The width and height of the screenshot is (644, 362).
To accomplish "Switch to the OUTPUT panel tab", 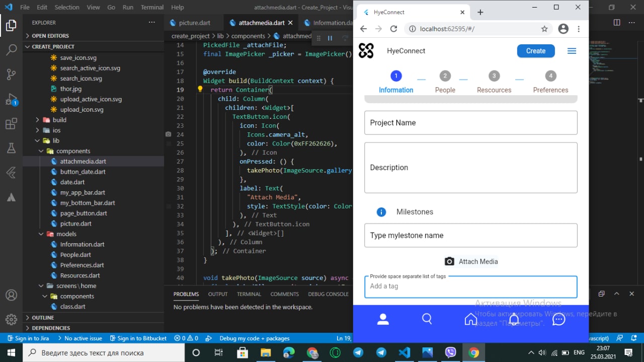I will coord(218,294).
